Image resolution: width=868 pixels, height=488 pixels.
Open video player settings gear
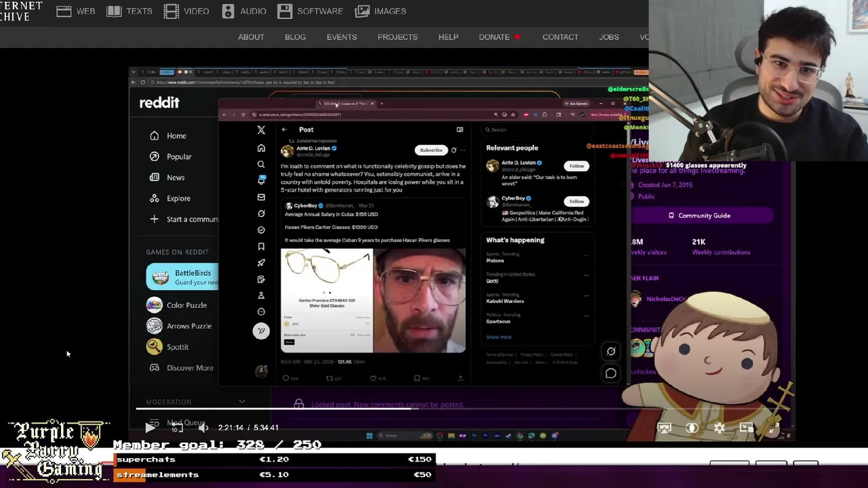719,428
